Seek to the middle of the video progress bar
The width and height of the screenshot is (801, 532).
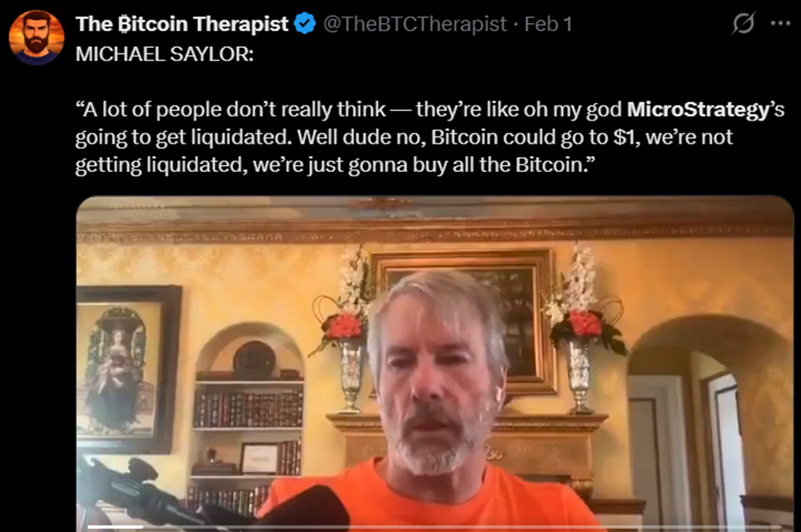point(435,527)
